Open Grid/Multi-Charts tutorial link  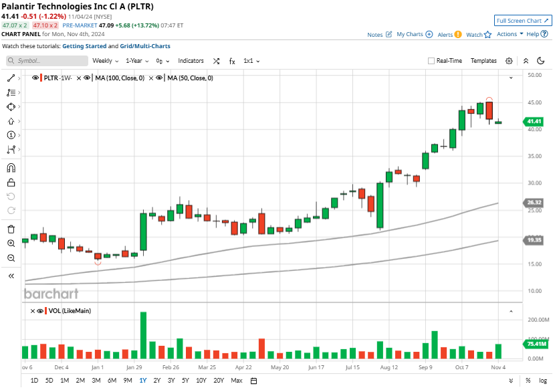click(145, 46)
